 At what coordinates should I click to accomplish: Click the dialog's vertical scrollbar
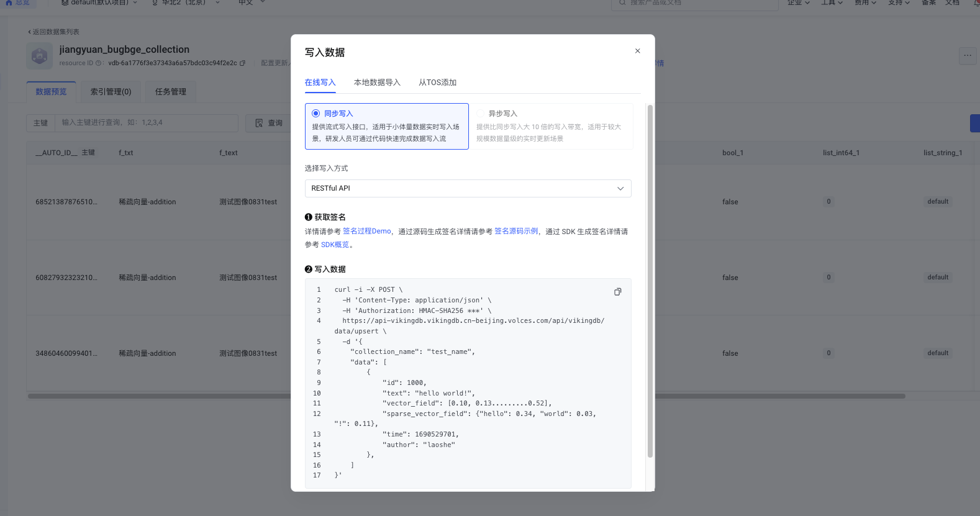[x=650, y=281]
